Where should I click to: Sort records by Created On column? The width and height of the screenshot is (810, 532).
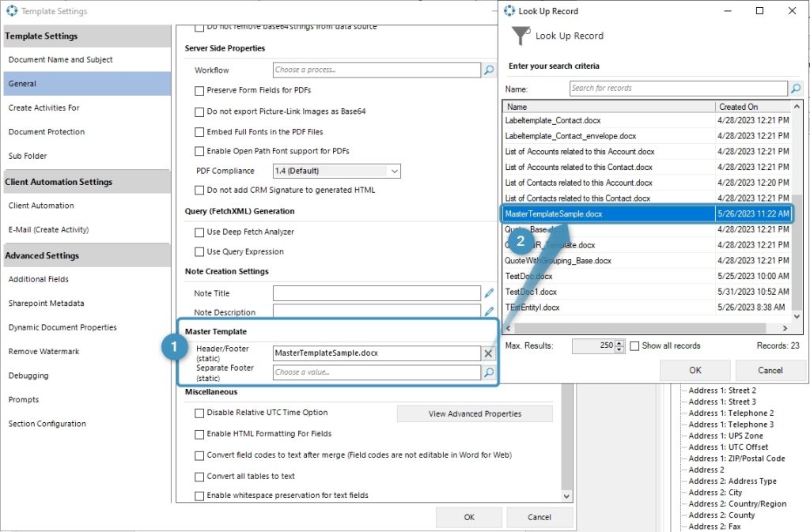(x=753, y=106)
